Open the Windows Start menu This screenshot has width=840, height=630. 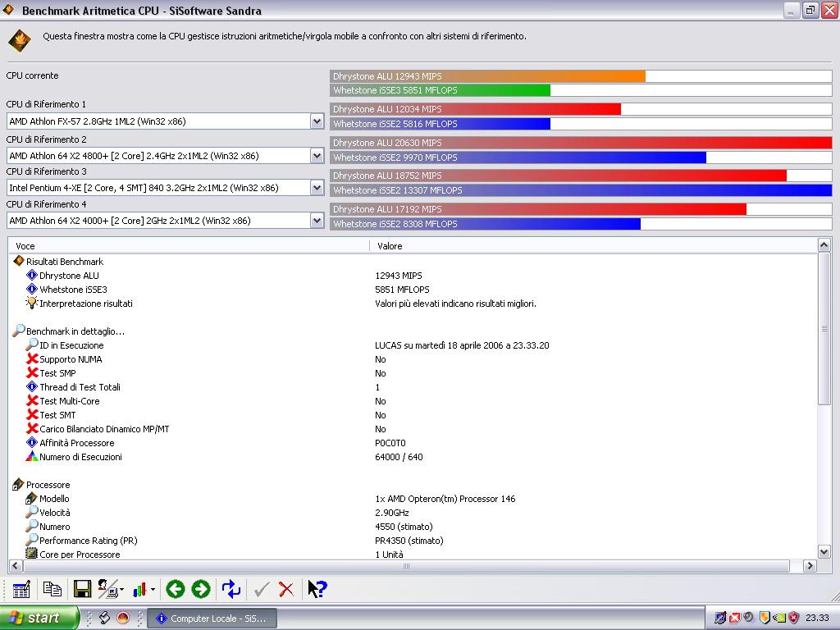[x=39, y=618]
